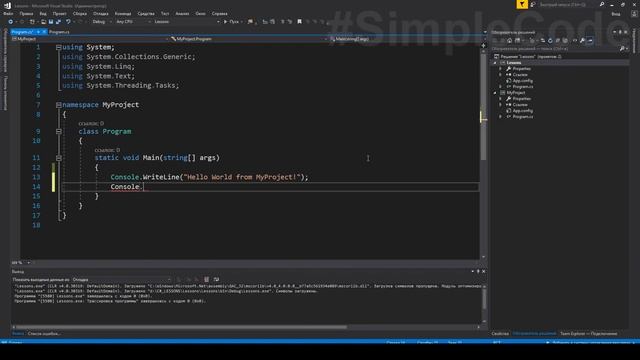This screenshot has width=640, height=360.
Task: Click the Quick Launch search field
Action: (x=568, y=4)
